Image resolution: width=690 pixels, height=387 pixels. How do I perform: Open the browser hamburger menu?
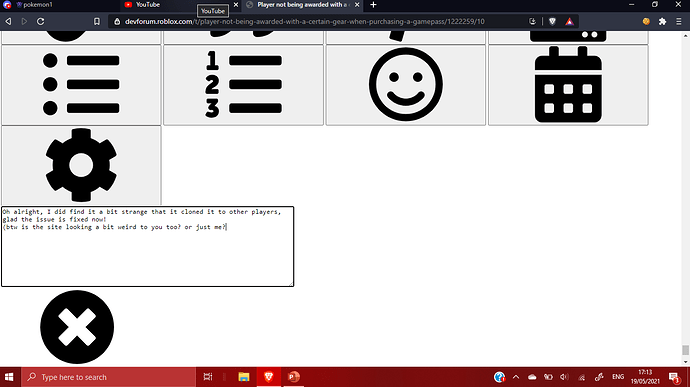679,21
